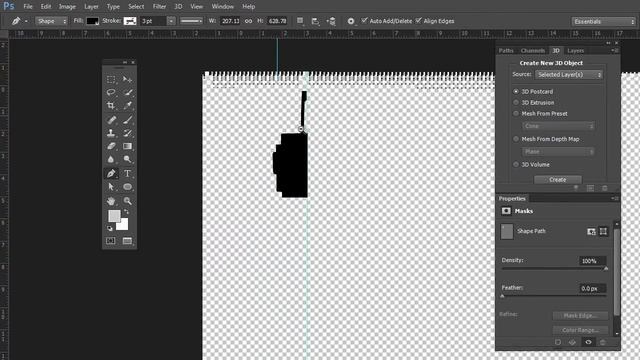
Task: Select the Dodge tool
Action: (127, 160)
